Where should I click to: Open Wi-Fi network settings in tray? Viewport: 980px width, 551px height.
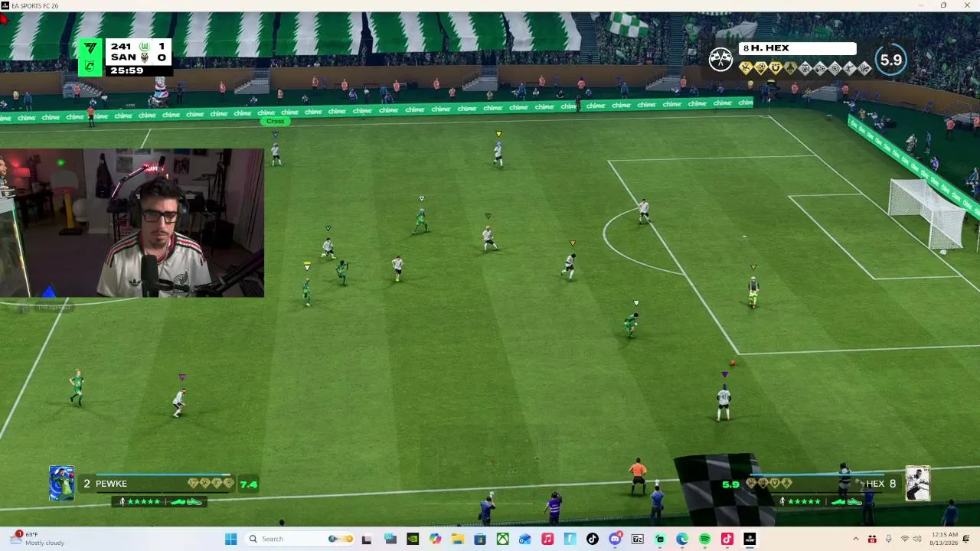[905, 539]
